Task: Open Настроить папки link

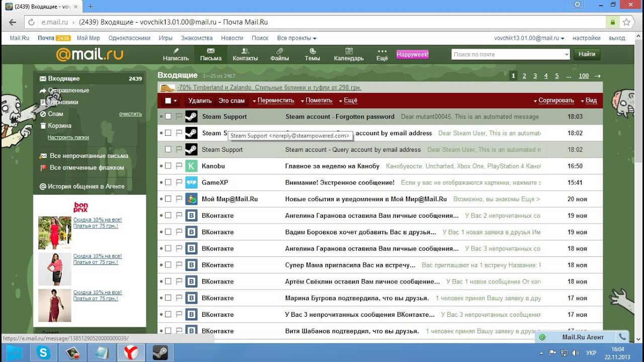Action: coord(68,137)
